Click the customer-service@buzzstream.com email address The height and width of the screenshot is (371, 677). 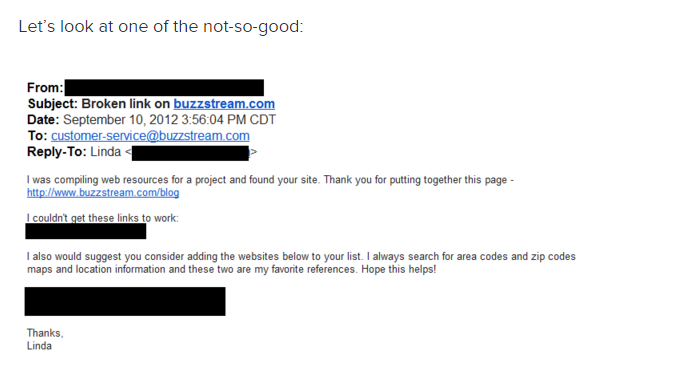click(x=150, y=136)
